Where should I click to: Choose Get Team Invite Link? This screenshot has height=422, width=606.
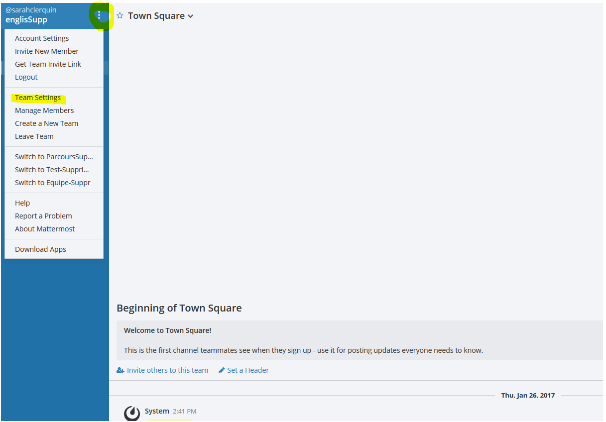pyautogui.click(x=48, y=64)
